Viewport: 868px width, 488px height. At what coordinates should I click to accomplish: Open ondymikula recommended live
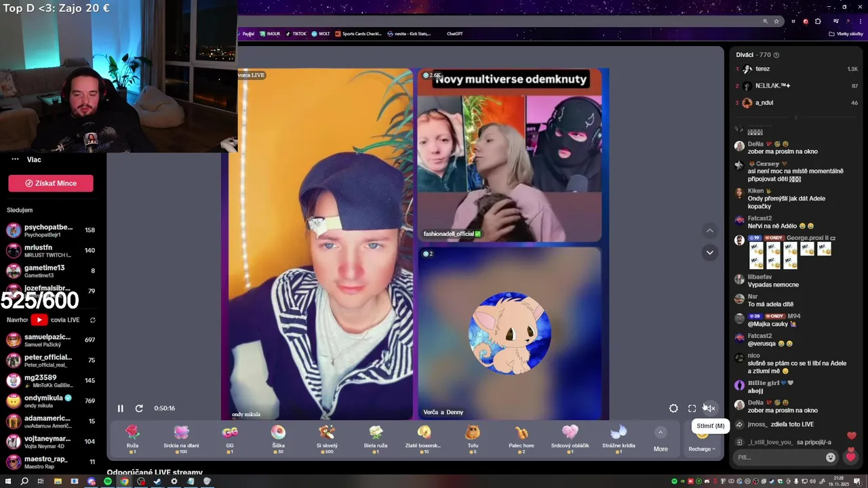pos(51,401)
